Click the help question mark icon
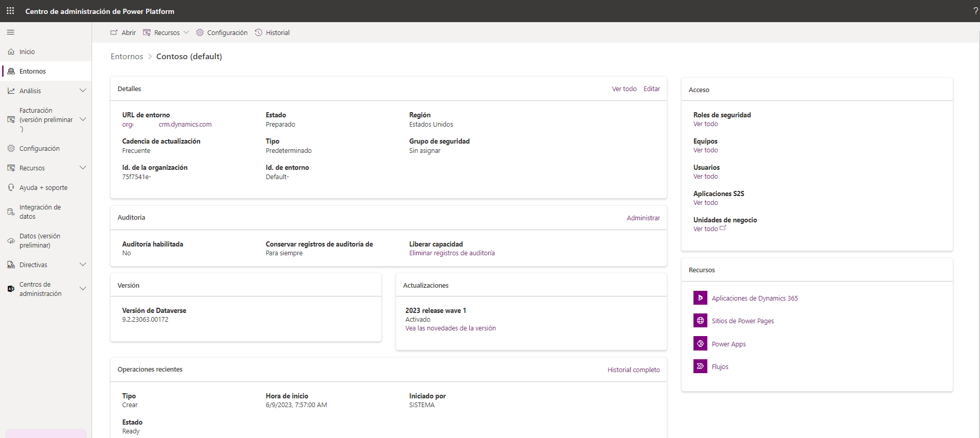The height and width of the screenshot is (438, 980). coord(975,11)
